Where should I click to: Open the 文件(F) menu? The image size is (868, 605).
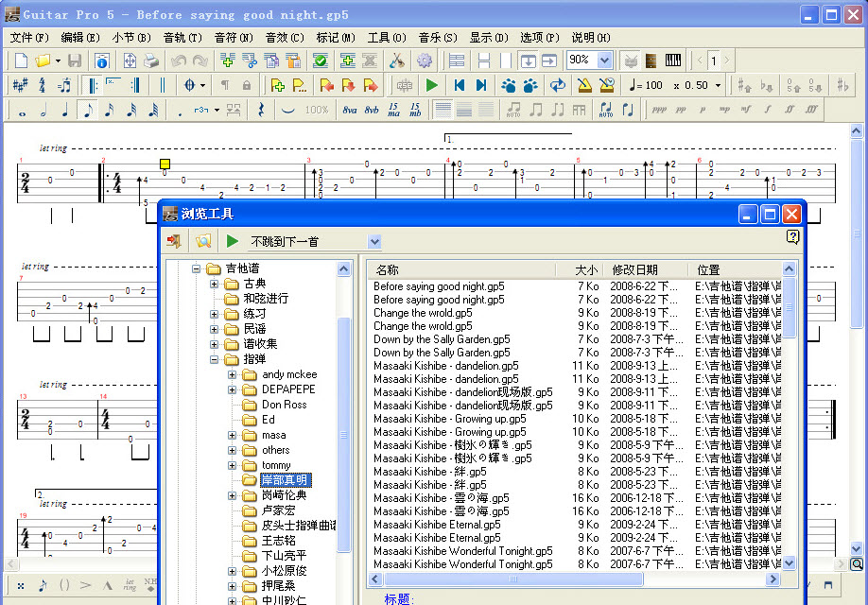[x=29, y=38]
